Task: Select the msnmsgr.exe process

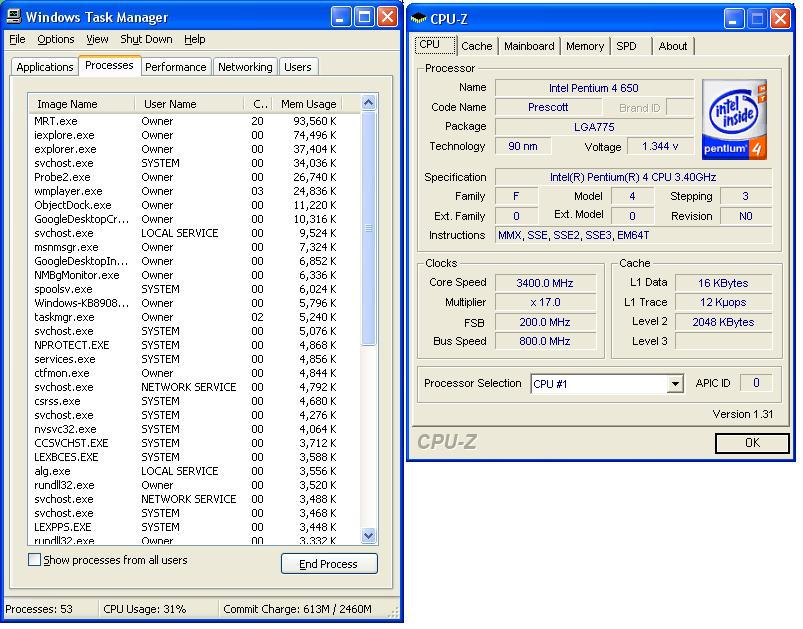Action: [186, 247]
